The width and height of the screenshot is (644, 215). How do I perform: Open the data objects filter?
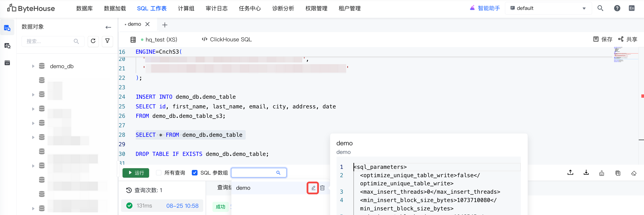107,41
